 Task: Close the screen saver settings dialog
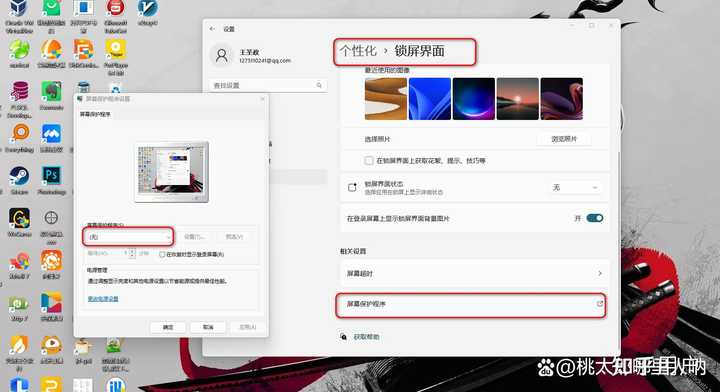[x=263, y=99]
